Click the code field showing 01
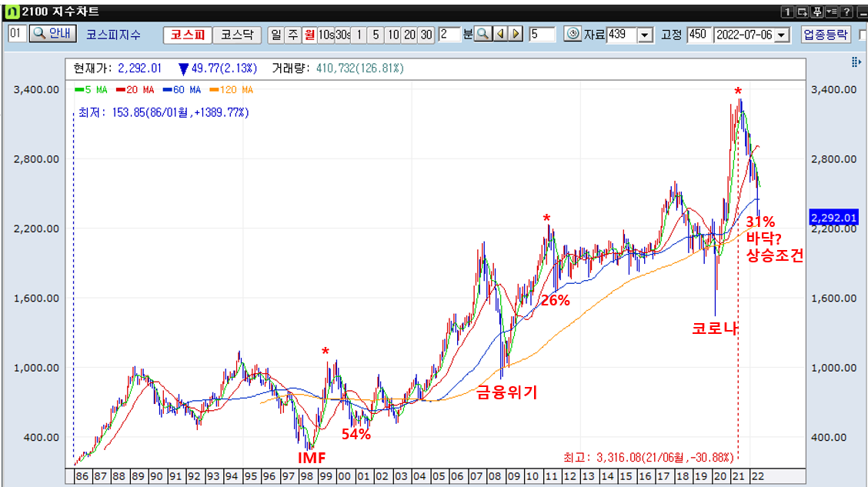The width and height of the screenshot is (868, 487). pyautogui.click(x=16, y=34)
